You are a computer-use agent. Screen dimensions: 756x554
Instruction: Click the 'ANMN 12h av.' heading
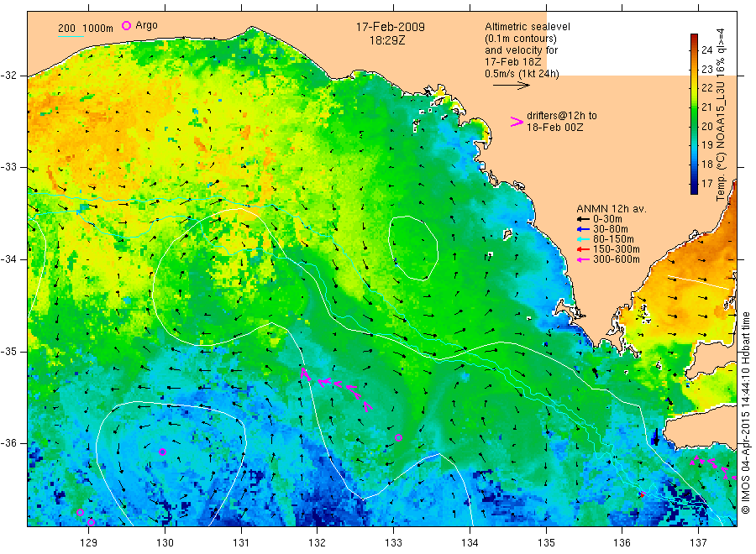[x=611, y=209]
